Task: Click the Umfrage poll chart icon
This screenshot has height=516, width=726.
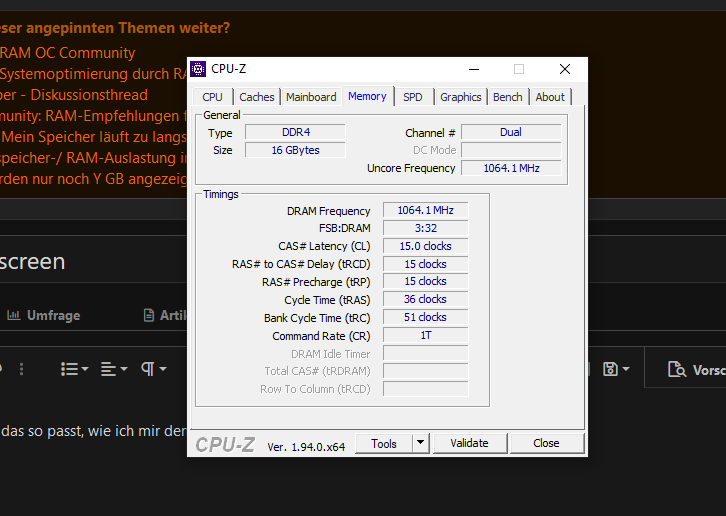Action: coord(13,315)
